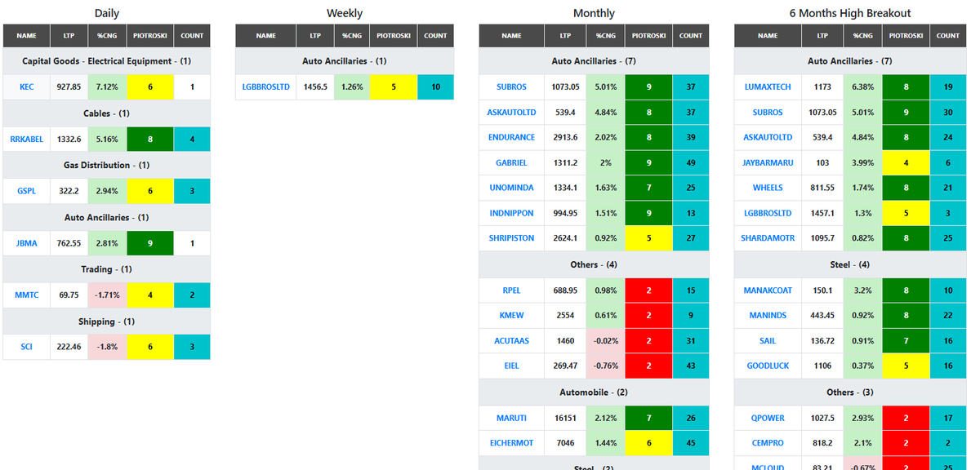Click the 'Steel - (4)' group in the 6 Months table
Screen dimensions: 980x470
coord(850,264)
